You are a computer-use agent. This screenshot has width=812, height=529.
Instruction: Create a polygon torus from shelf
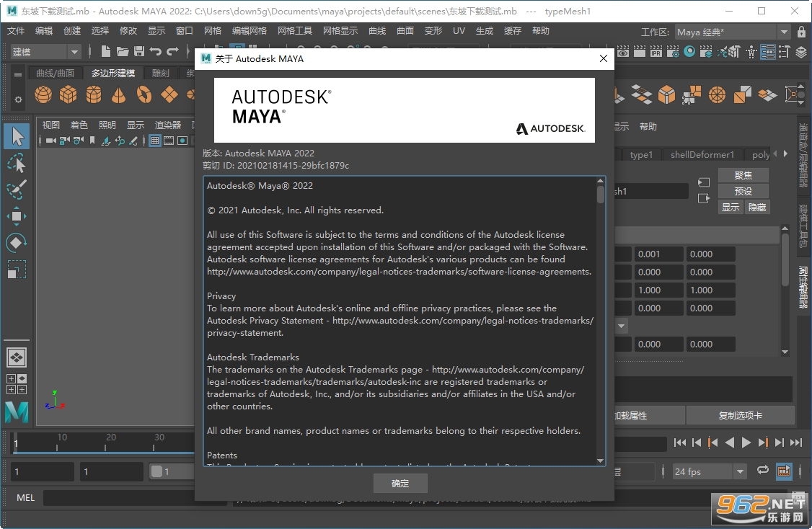tap(144, 94)
